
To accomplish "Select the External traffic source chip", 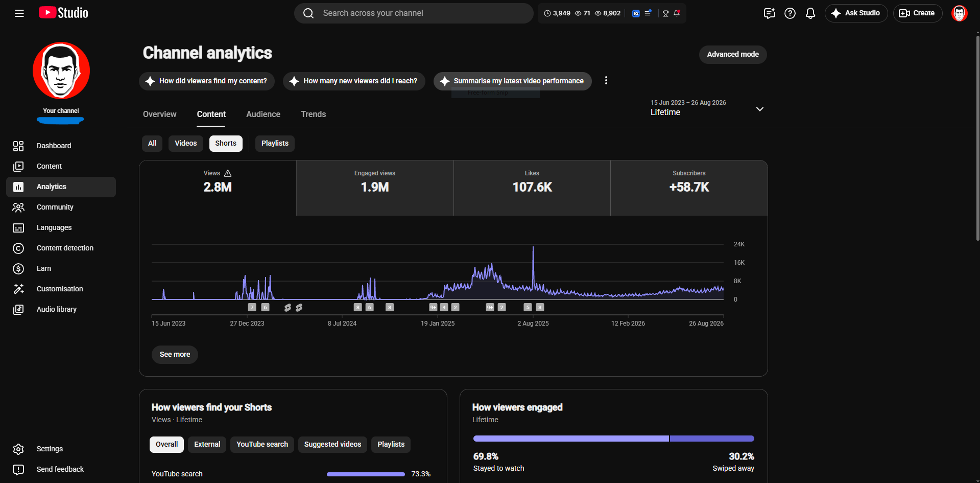I will coord(207,445).
